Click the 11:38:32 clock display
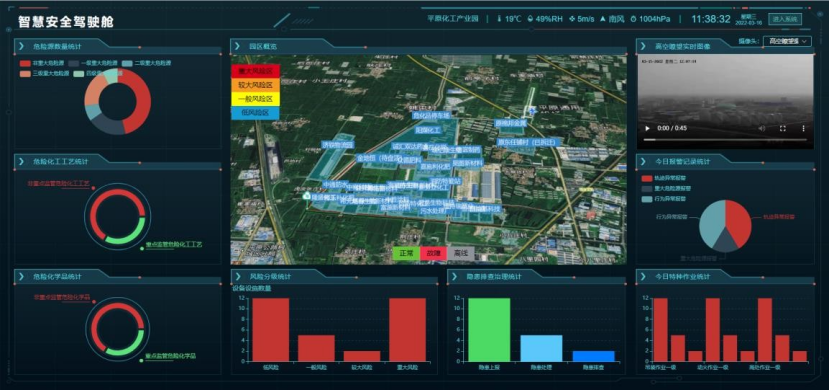This screenshot has width=830, height=390. click(x=711, y=19)
